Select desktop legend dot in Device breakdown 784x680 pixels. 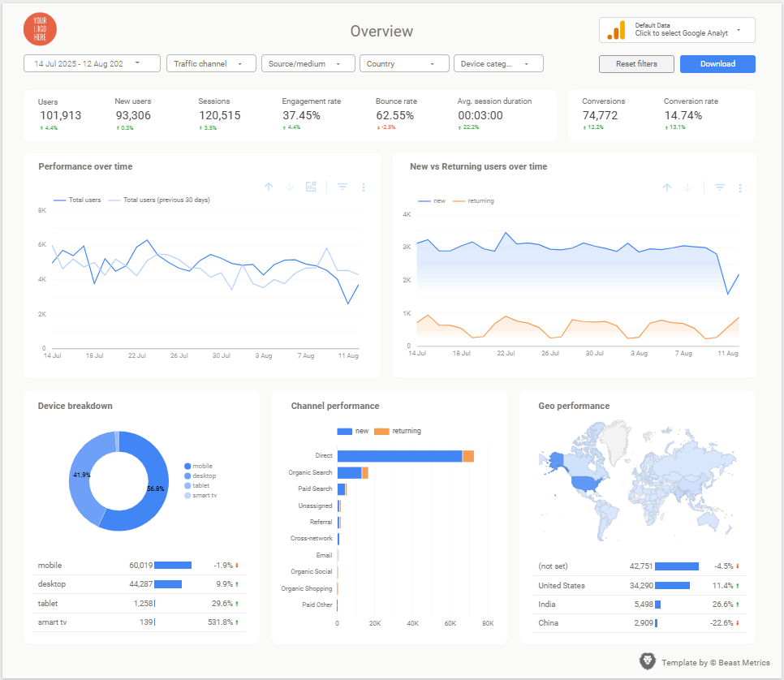187,476
